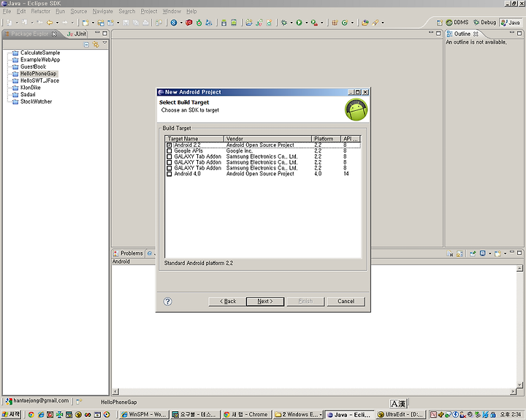Click the red TC toolbar icon
This screenshot has height=420, width=526.
tap(189, 23)
